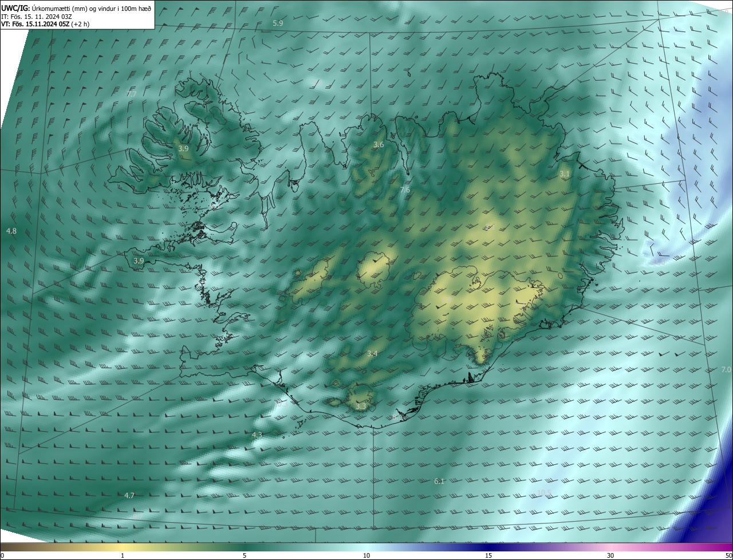Click the 4.3 value off the southwest coast

[257, 435]
